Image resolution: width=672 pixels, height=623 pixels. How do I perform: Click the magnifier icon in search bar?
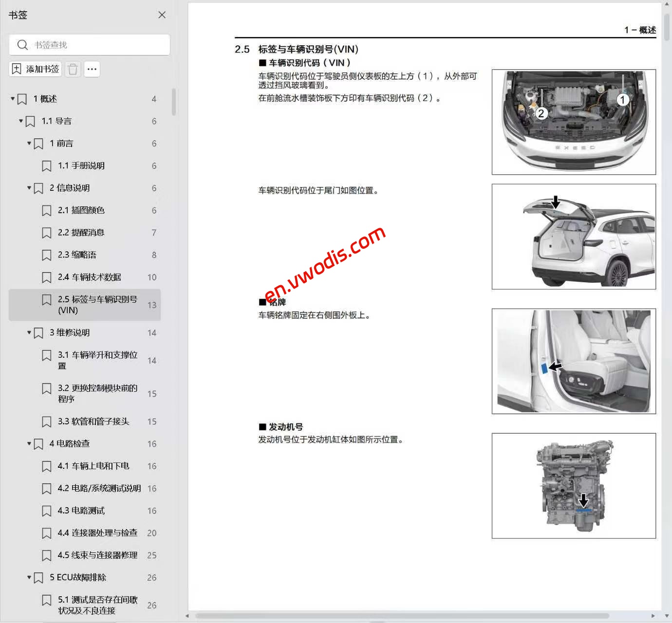[x=23, y=44]
